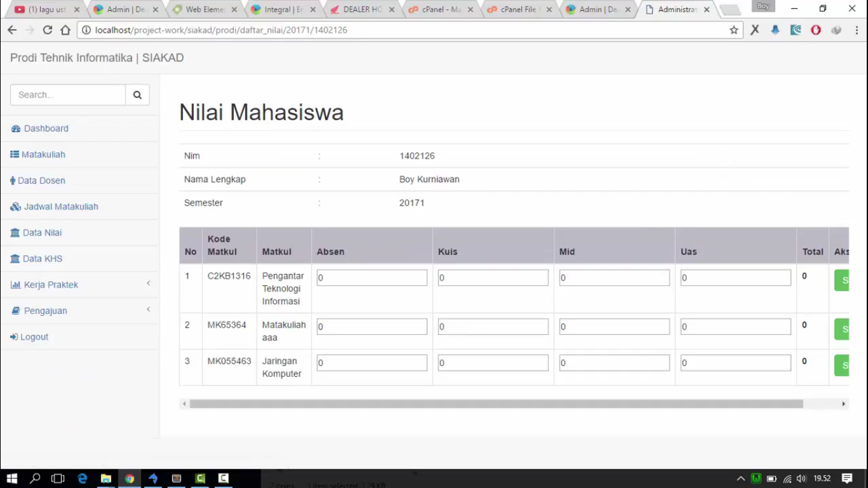868x488 pixels.
Task: Click the Absen field for Jaringan Komputer
Action: 372,363
